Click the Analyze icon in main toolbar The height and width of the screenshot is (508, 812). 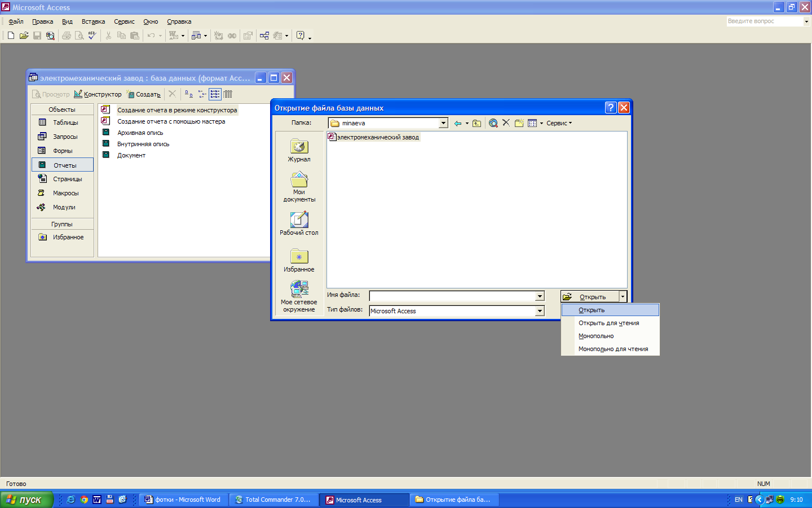196,36
